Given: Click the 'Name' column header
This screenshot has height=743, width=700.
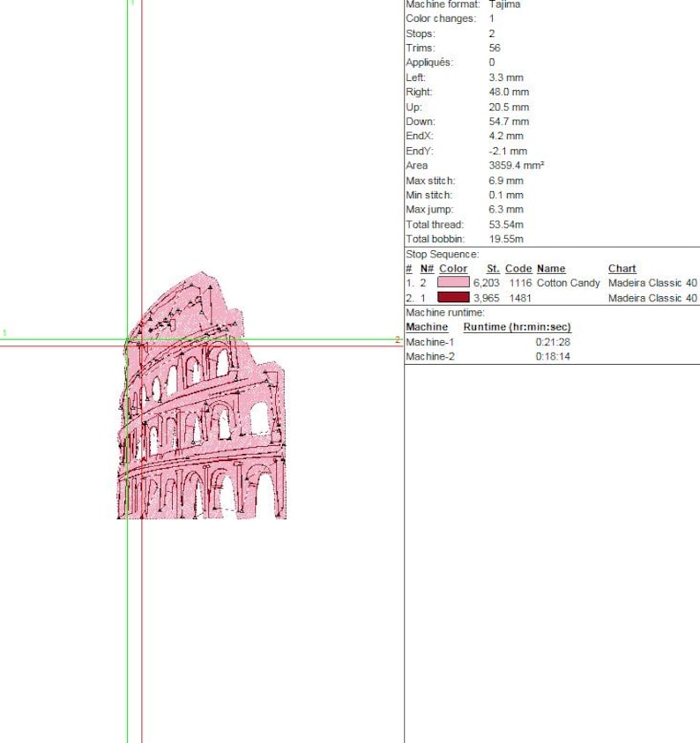Looking at the screenshot, I should [551, 269].
